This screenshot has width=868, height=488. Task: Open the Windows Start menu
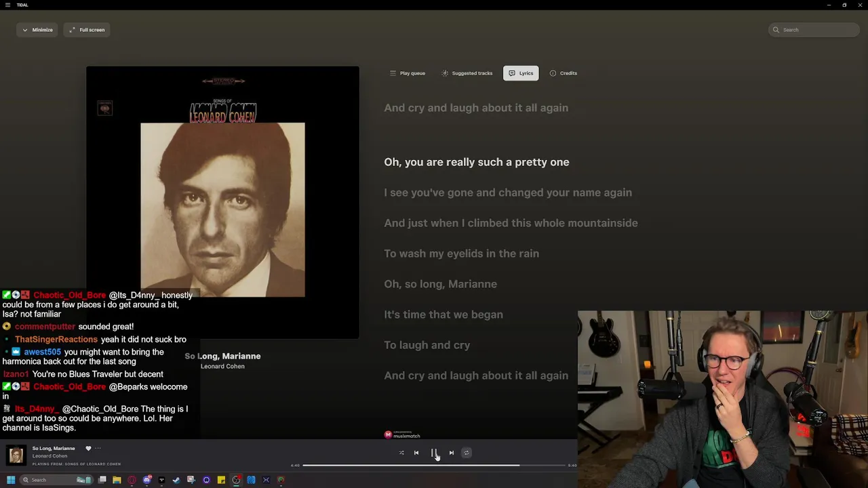click(x=11, y=480)
